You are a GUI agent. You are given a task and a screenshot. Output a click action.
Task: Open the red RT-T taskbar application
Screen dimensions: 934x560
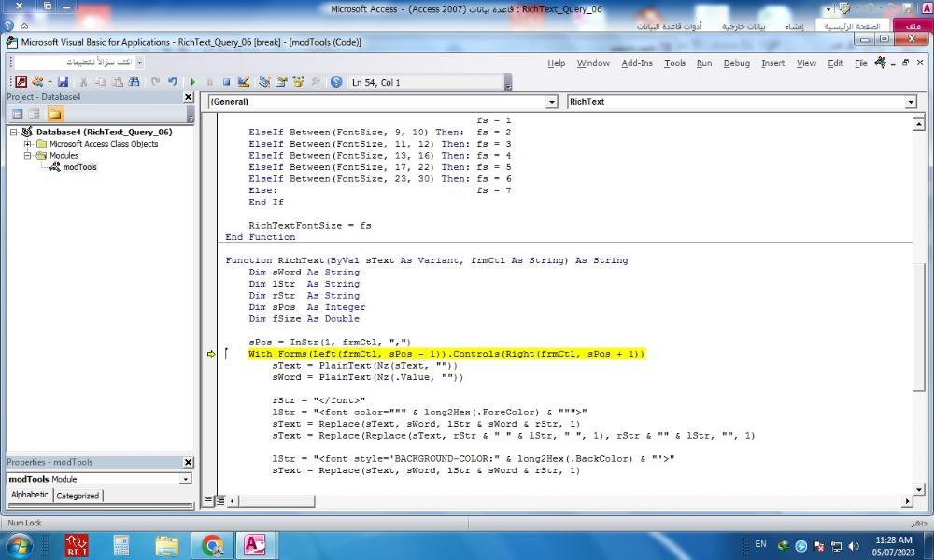[x=77, y=545]
